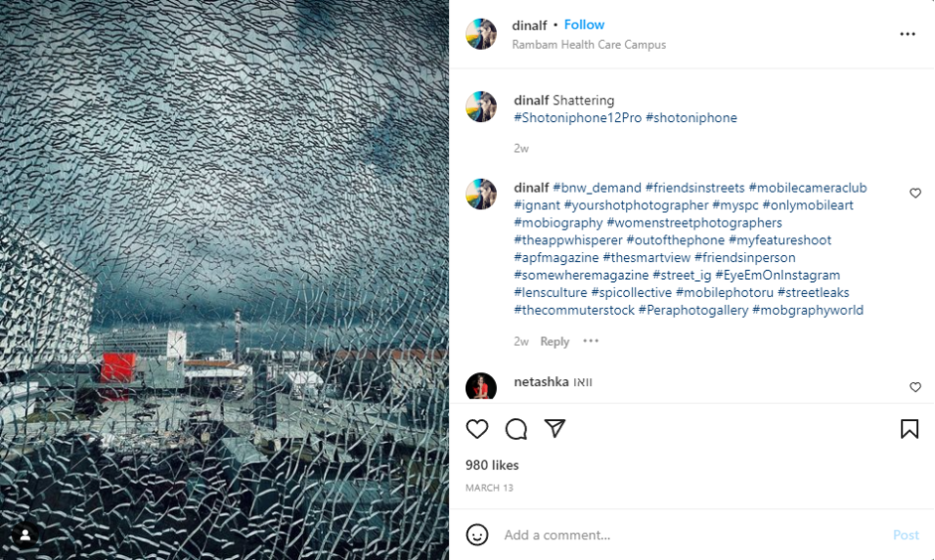Open the #bnw_demand hashtag
Viewport: 935px width, 560px height.
tap(597, 188)
